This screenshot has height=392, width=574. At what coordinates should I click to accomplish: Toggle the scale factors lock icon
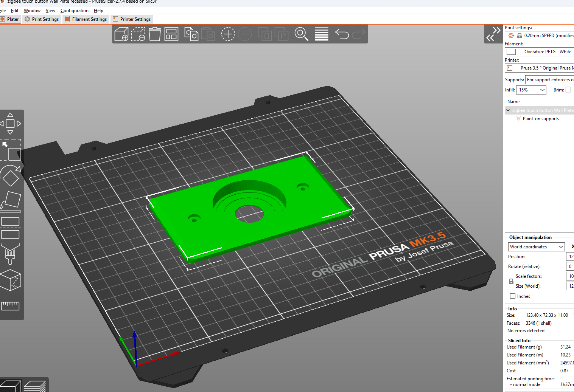511,281
